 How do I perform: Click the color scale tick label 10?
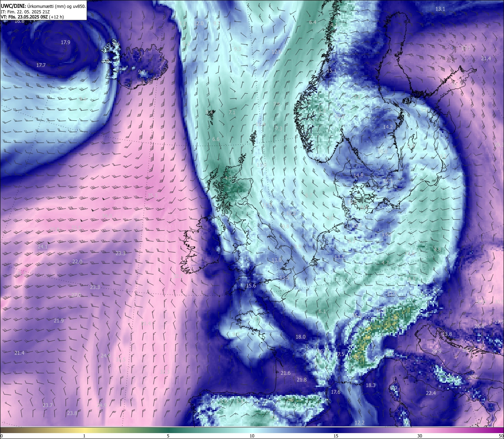[x=252, y=436]
